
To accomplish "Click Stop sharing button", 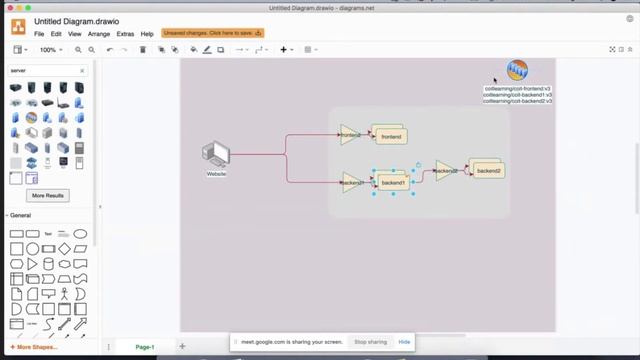I will pyautogui.click(x=370, y=342).
